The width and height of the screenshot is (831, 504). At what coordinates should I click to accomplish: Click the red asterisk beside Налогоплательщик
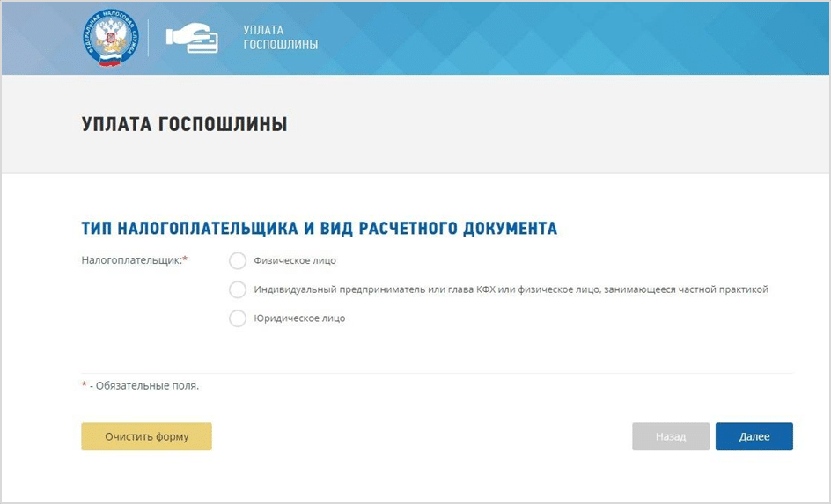[x=185, y=259]
